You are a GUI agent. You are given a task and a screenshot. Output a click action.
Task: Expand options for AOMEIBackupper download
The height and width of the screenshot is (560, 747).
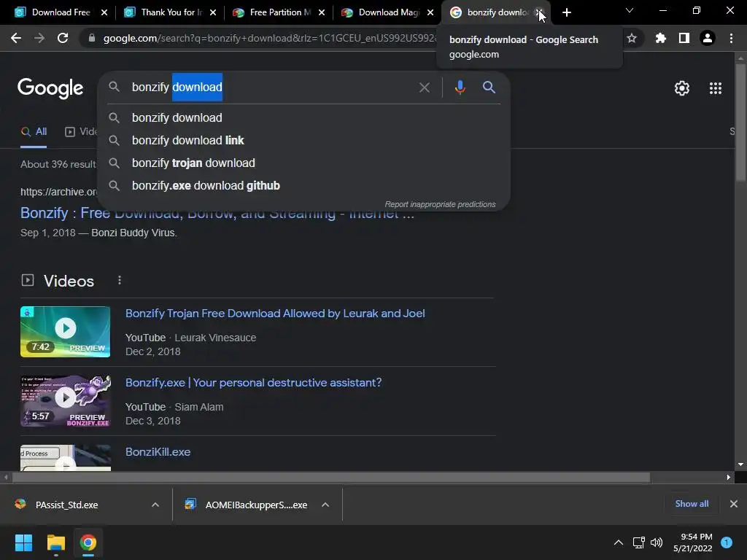point(325,505)
